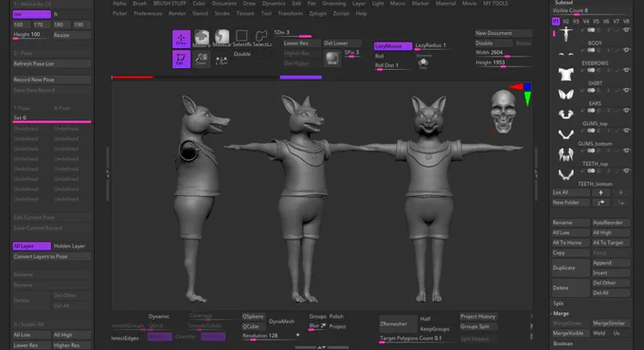
Task: Click the ZRemesher button
Action: click(x=397, y=324)
